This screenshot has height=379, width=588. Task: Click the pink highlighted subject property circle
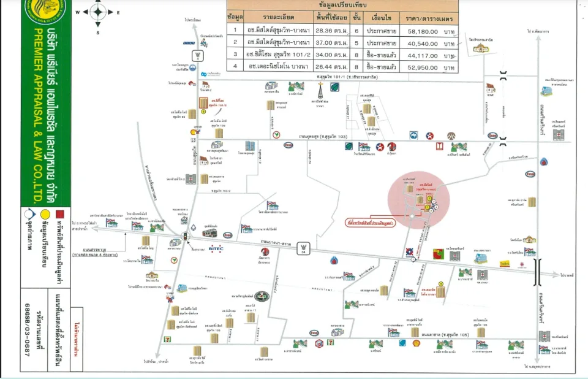point(418,200)
